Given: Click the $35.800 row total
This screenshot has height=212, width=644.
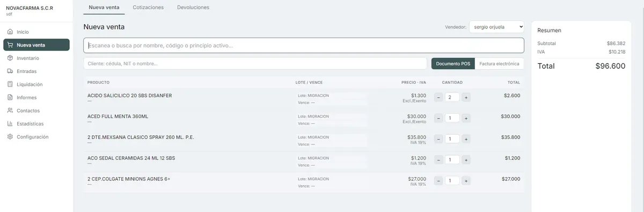Looking at the screenshot, I should coord(511,137).
